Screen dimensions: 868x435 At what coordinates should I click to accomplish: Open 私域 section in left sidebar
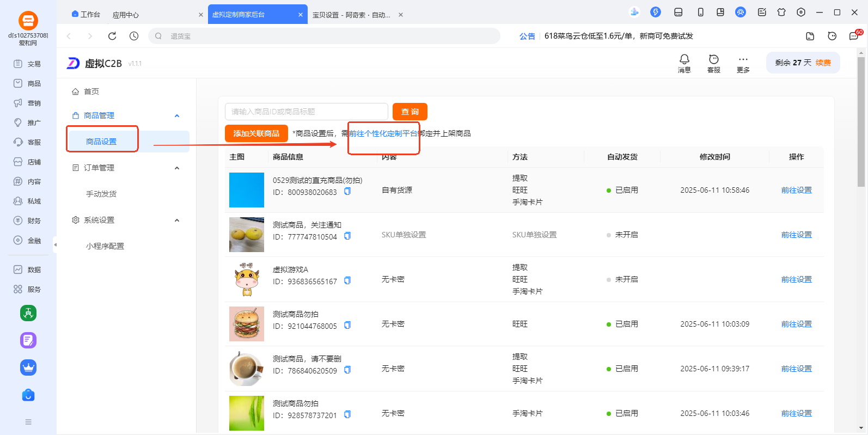tap(27, 201)
